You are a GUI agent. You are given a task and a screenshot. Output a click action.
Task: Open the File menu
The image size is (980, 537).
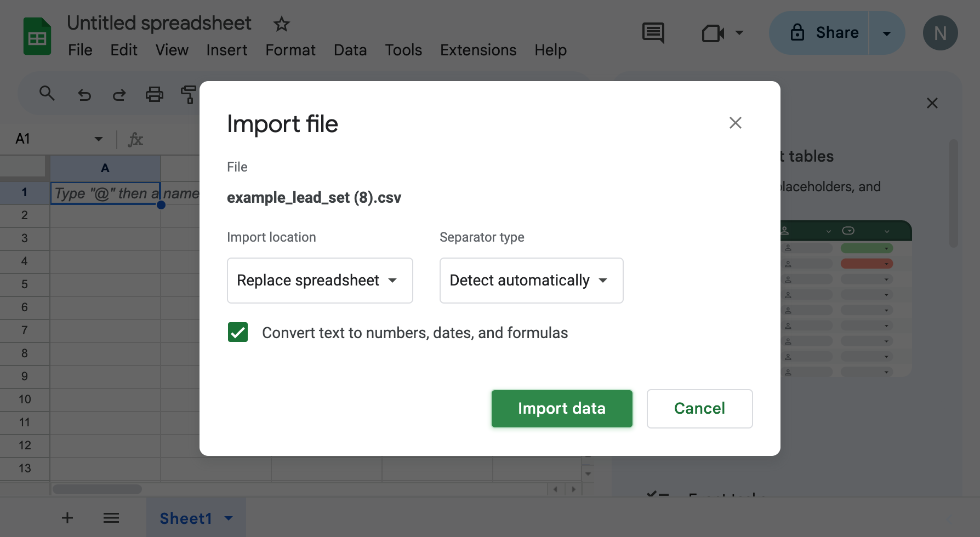pyautogui.click(x=80, y=50)
